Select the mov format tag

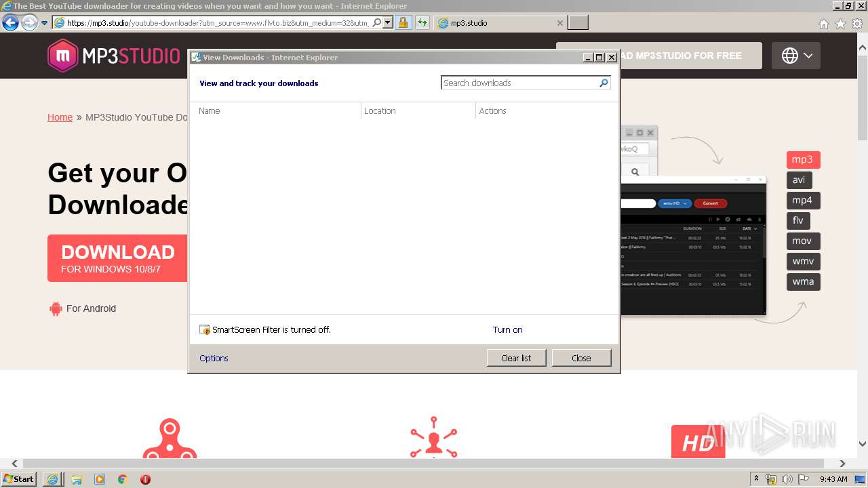[803, 241]
